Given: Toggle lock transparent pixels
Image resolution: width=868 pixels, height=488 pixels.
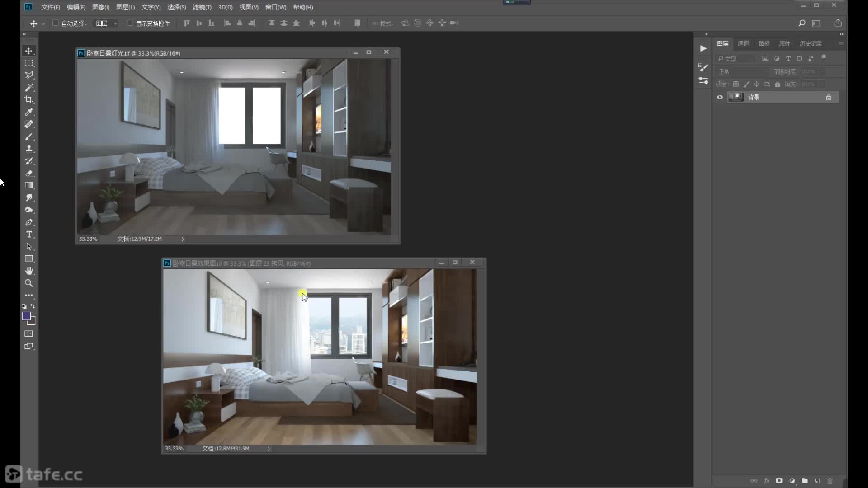Looking at the screenshot, I should click(736, 84).
